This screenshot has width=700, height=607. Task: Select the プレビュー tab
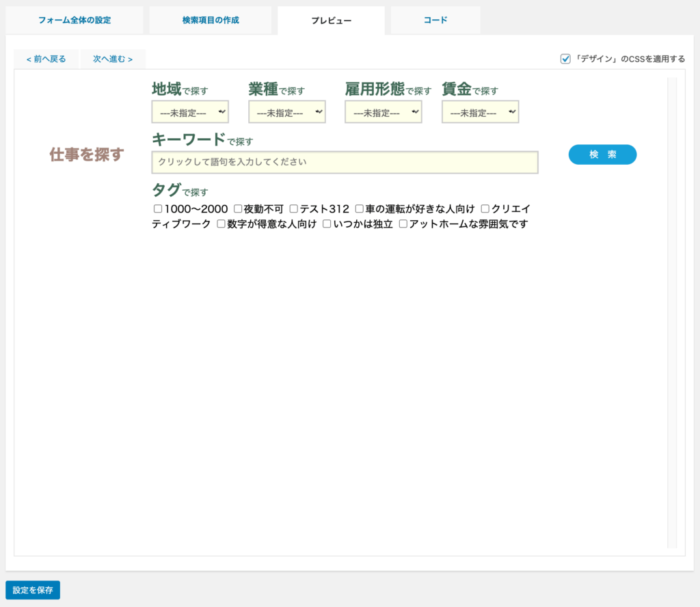tap(331, 21)
